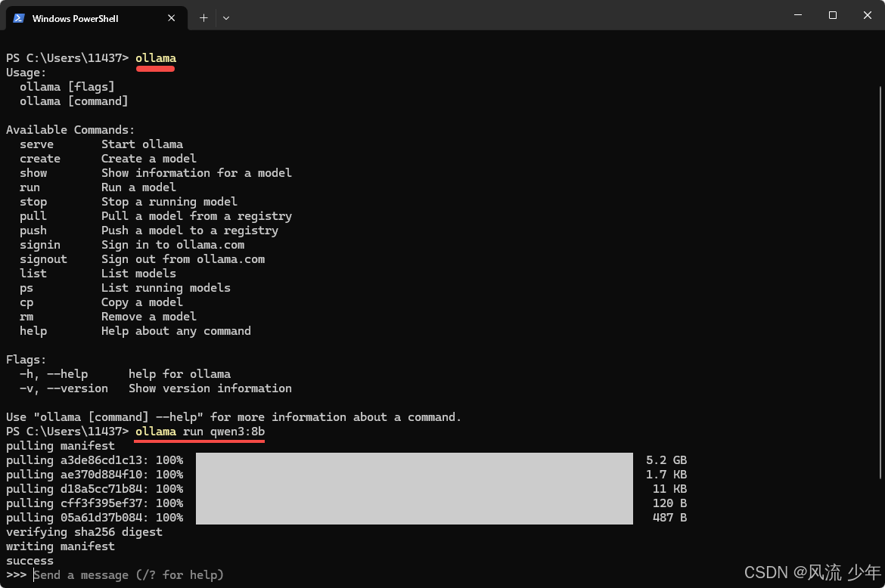Click the 'Send a message' prompt input
Screen dimensions: 885x588
[x=129, y=575]
